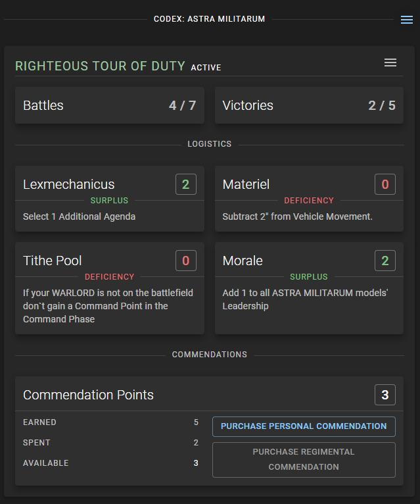Select the Commendation Points total badge

[x=385, y=395]
